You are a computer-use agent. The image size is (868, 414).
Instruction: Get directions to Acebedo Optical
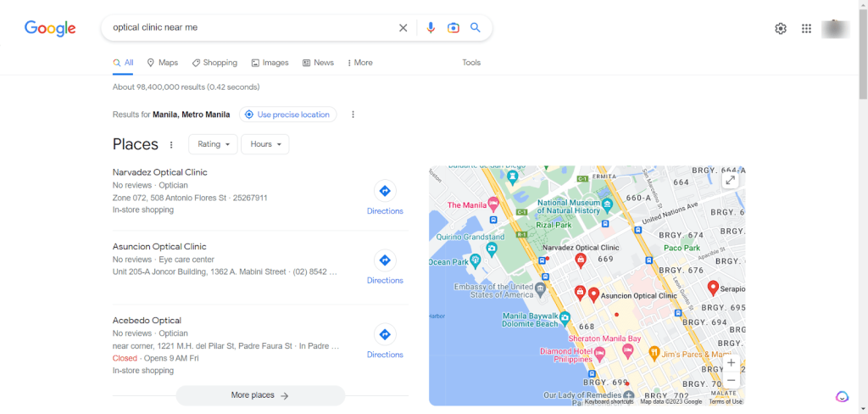point(385,341)
